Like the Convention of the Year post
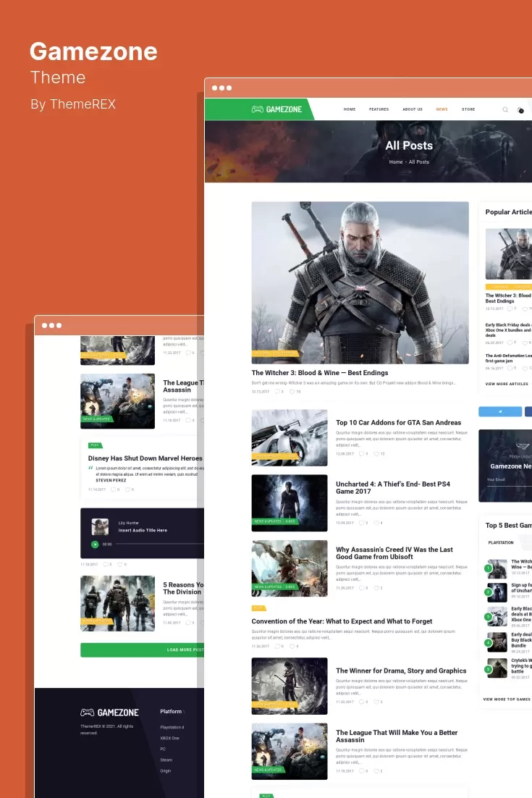The image size is (532, 798). point(292,647)
